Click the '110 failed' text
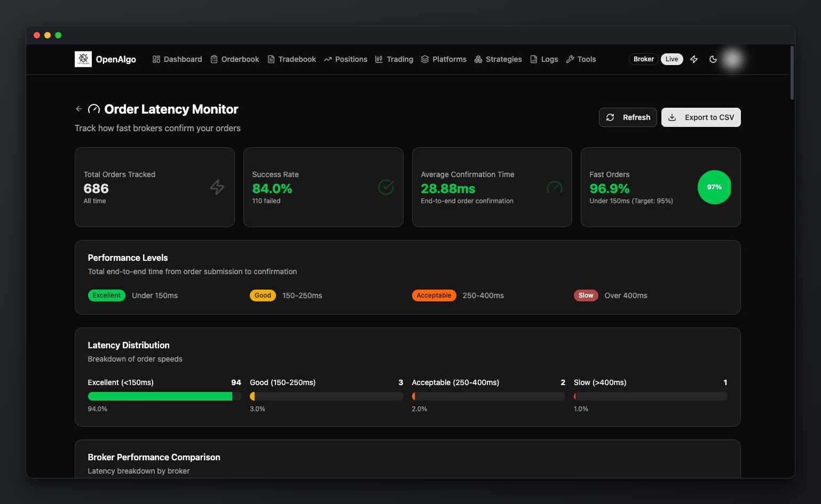Image resolution: width=821 pixels, height=504 pixels. 266,201
